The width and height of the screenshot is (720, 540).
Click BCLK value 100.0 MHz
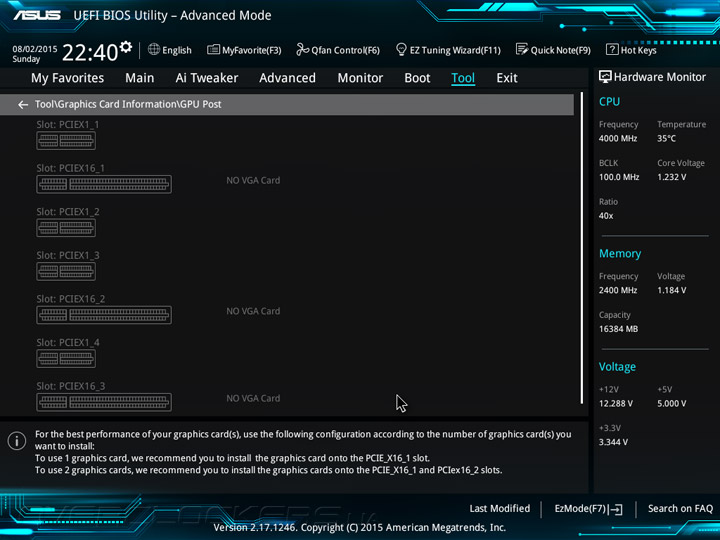(619, 177)
